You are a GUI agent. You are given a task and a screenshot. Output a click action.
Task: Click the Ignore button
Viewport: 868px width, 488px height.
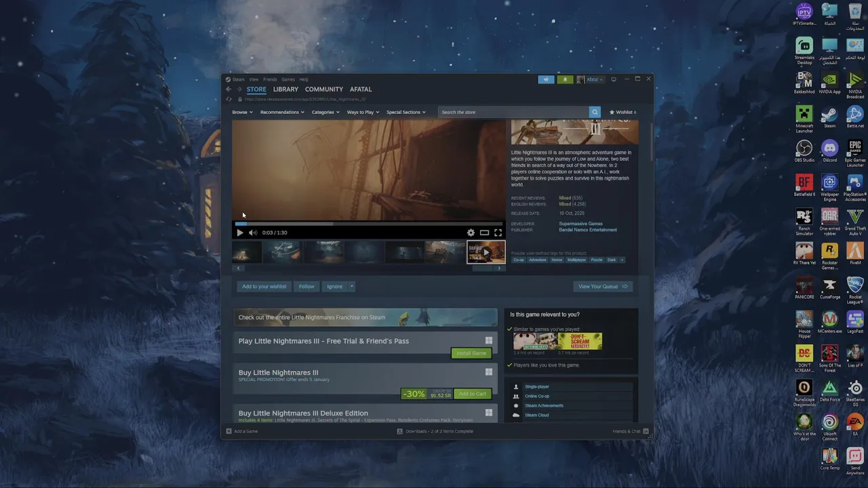click(334, 286)
